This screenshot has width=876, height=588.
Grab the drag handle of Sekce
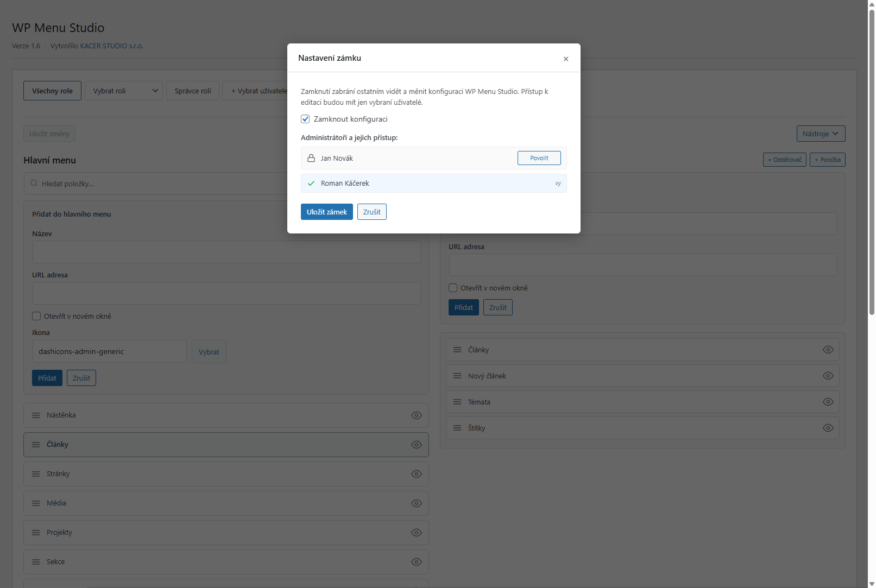click(x=36, y=562)
